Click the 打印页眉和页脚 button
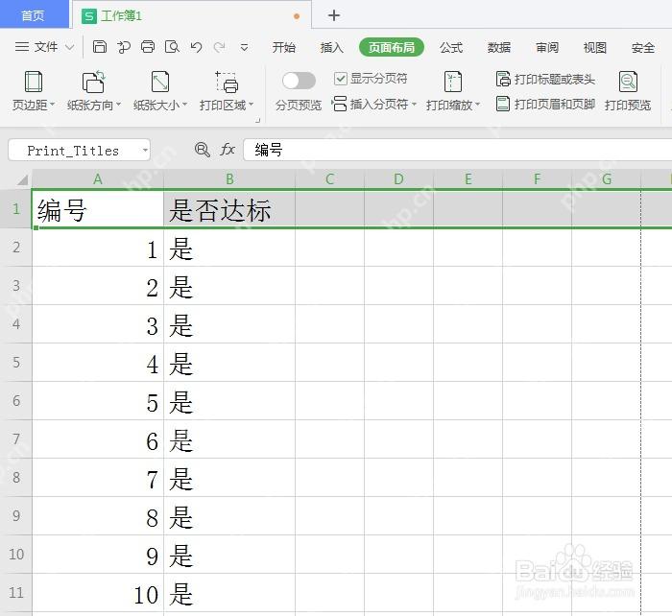This screenshot has height=616, width=672. click(545, 104)
